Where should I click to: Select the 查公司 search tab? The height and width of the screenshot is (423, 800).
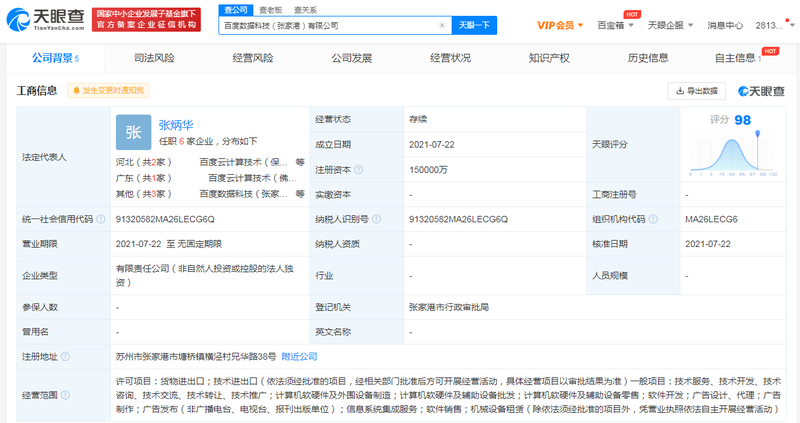point(236,10)
